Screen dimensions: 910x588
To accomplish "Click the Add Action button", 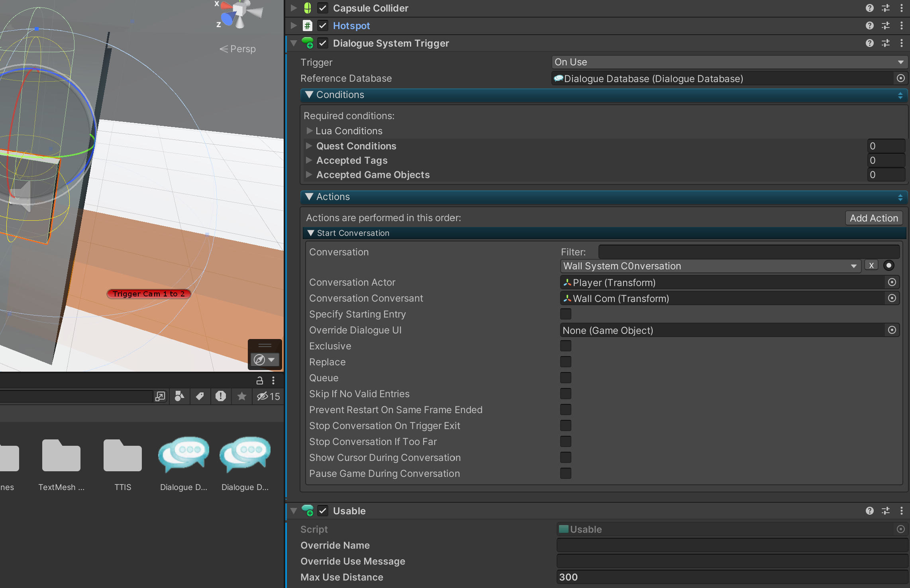I will tap(874, 218).
